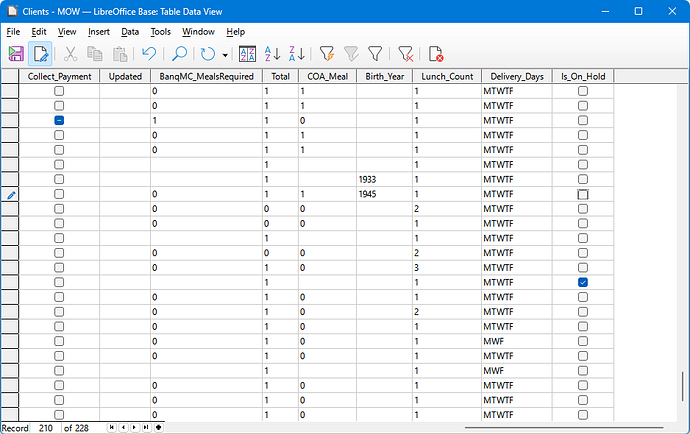This screenshot has height=434, width=690.
Task: Select the Birth_Year column header
Action: [385, 77]
